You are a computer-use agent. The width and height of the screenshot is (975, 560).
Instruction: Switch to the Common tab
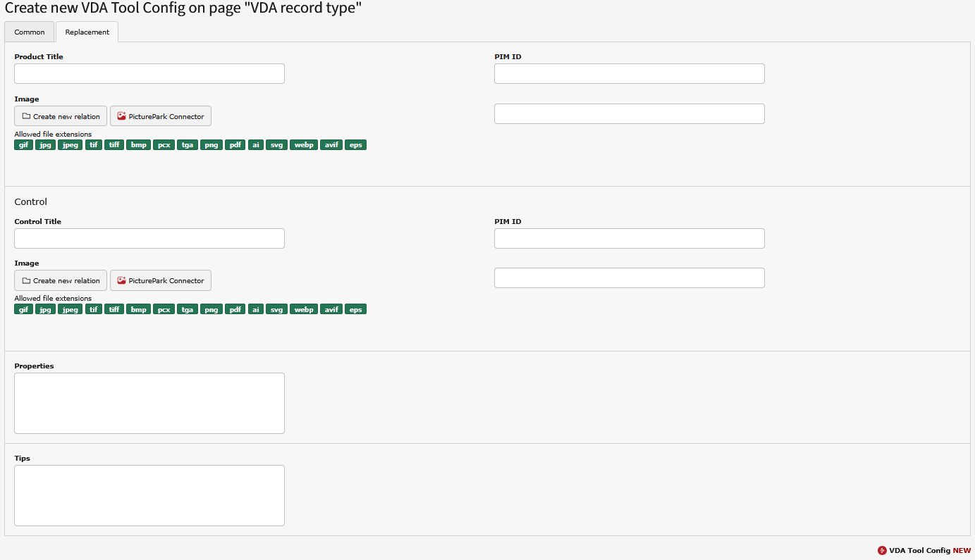[30, 32]
